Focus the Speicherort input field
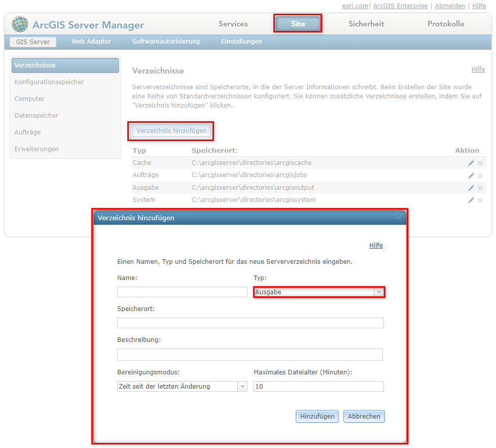 pyautogui.click(x=251, y=323)
